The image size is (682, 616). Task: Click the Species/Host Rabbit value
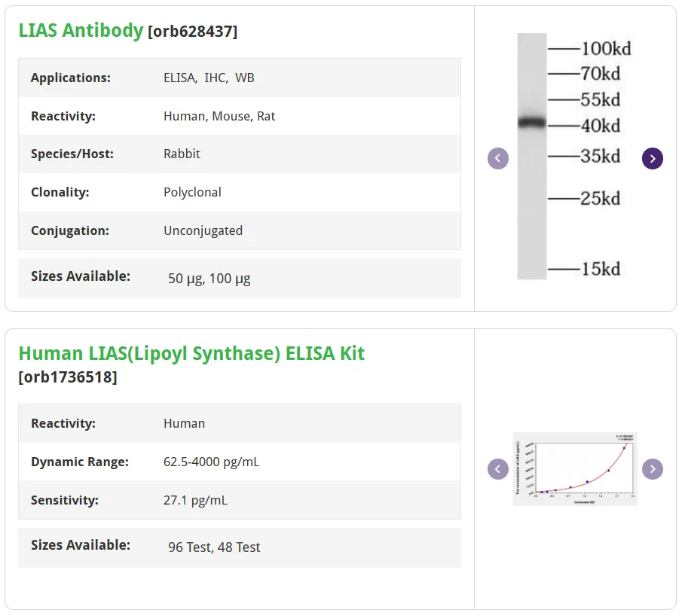[182, 154]
